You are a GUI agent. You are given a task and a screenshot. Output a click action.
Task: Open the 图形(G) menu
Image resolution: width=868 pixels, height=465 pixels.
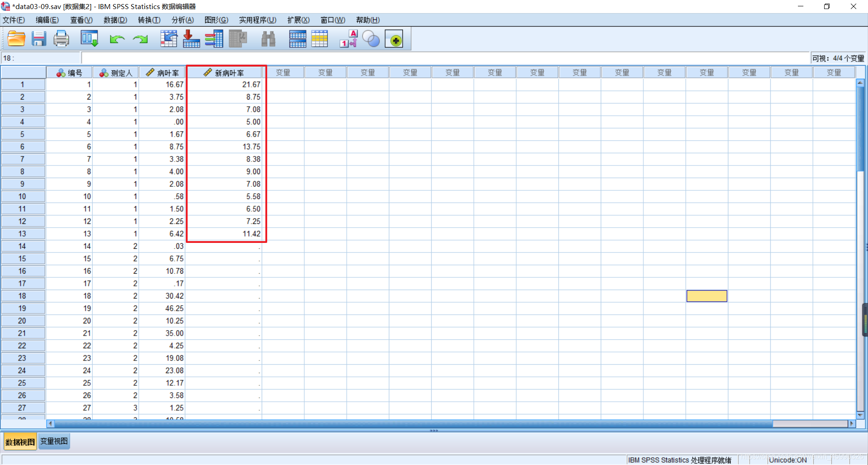(x=217, y=20)
